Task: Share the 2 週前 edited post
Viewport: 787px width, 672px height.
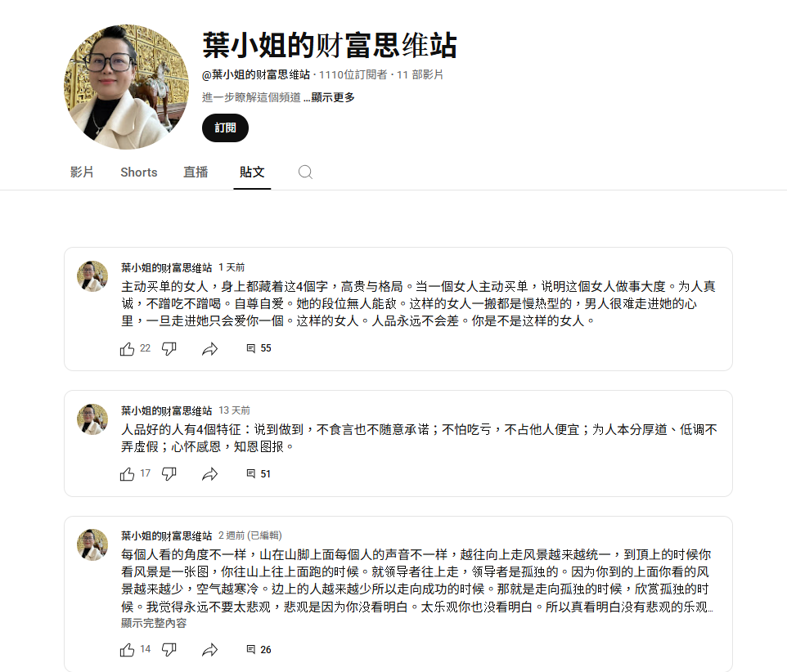Action: click(209, 650)
